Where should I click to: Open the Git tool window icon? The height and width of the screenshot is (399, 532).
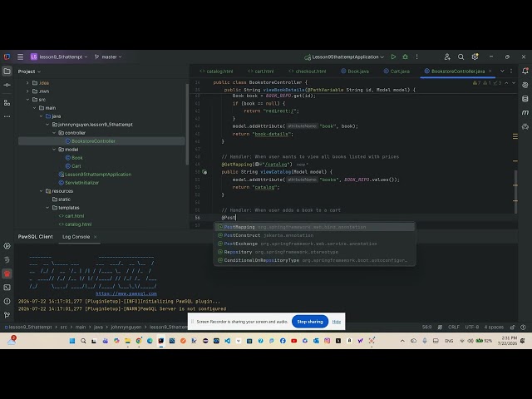pos(7,315)
